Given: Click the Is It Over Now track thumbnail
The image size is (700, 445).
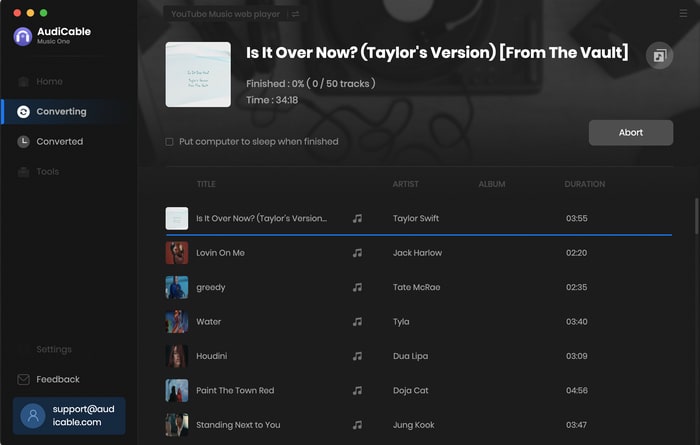Looking at the screenshot, I should pos(177,218).
